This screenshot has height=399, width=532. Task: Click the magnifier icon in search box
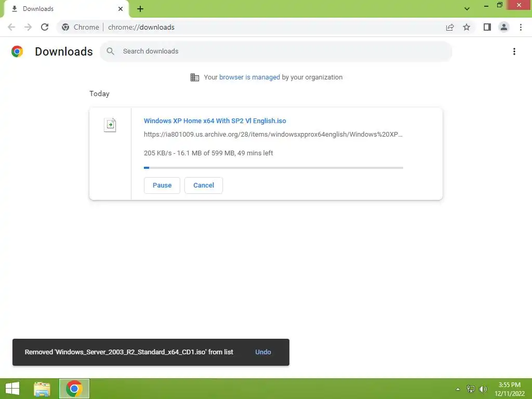pos(110,51)
